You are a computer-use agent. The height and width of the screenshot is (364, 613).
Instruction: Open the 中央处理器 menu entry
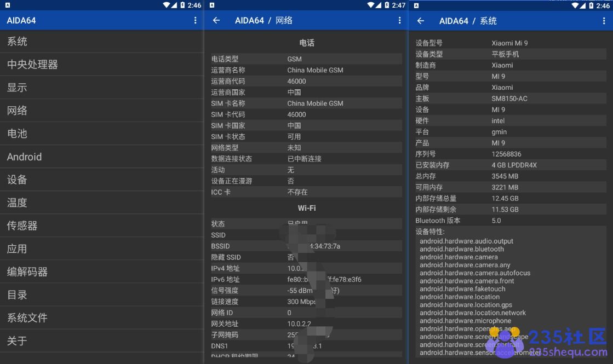pos(102,65)
